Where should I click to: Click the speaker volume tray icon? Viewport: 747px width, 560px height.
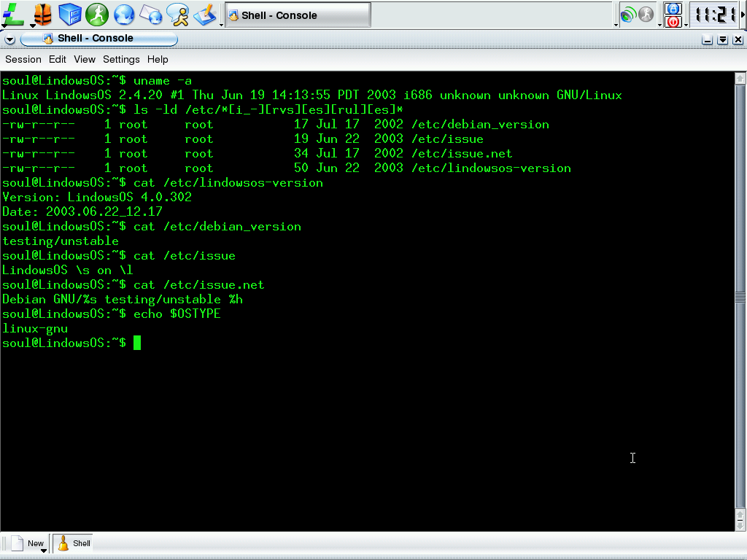pyautogui.click(x=628, y=15)
